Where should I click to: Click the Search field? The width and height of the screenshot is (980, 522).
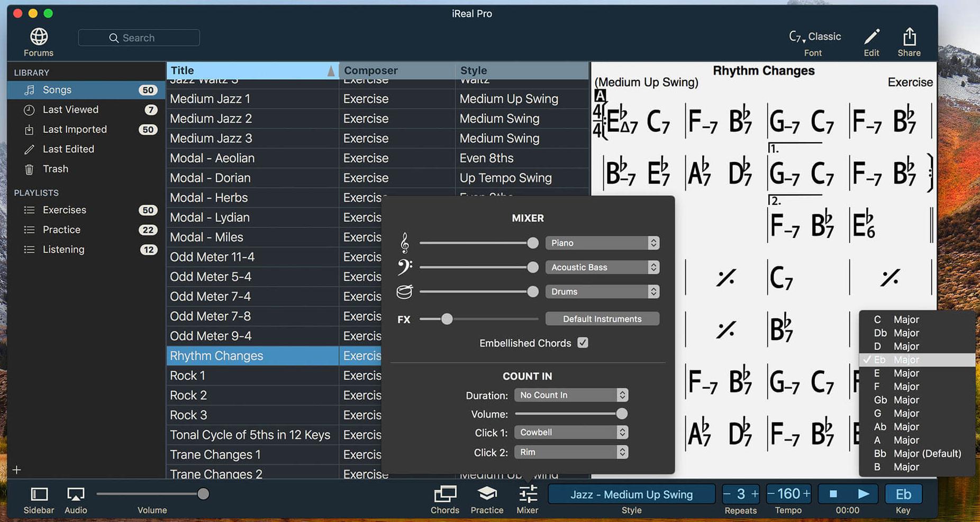coord(139,38)
